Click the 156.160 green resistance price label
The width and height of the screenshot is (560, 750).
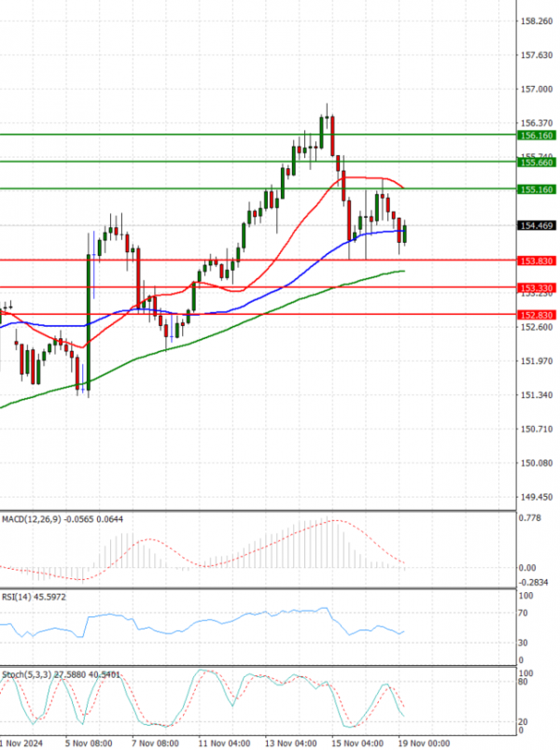[x=537, y=135]
